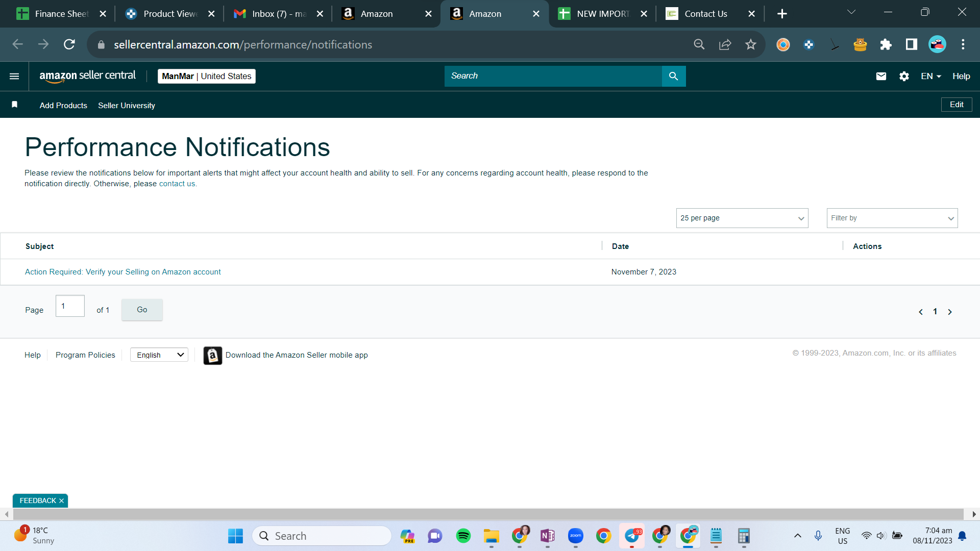
Task: Open the settings gear icon
Action: coord(904,76)
